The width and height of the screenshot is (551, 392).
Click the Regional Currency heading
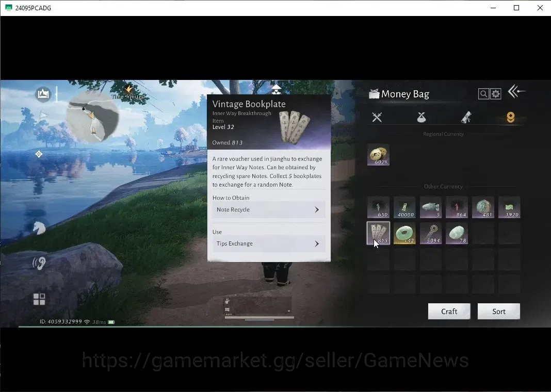(443, 134)
